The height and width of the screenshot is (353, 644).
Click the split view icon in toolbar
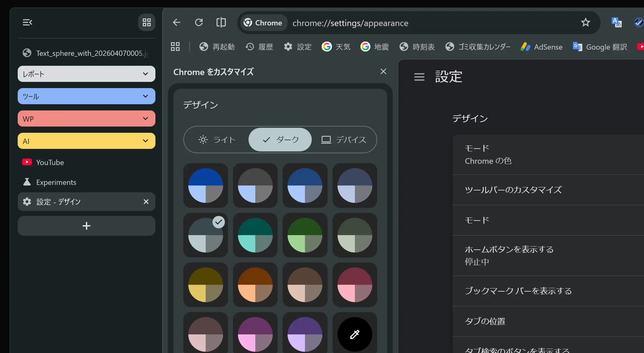coord(221,22)
